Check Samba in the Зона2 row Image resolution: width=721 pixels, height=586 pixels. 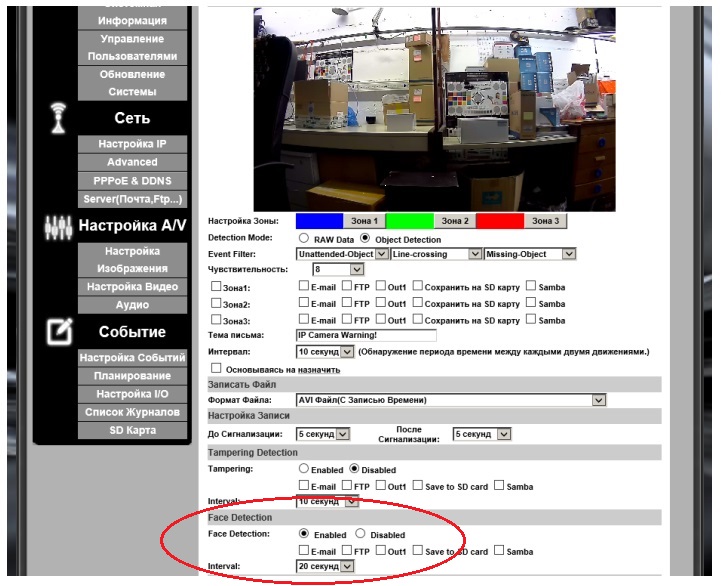point(531,302)
